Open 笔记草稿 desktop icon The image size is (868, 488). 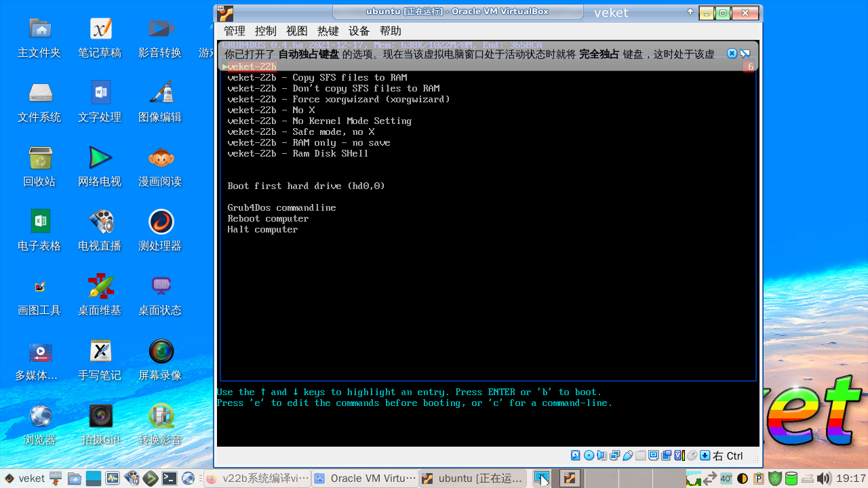tap(100, 39)
